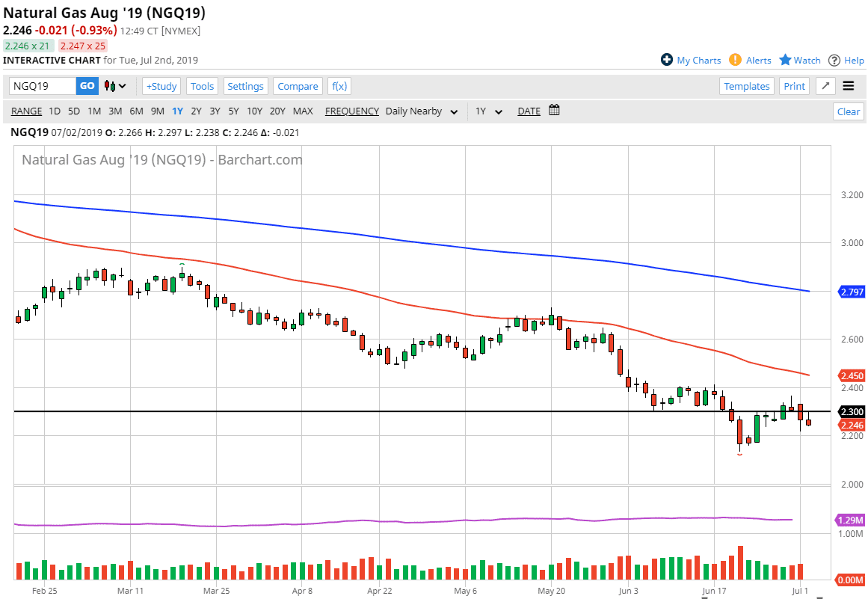Click the expand chart arrow icon
The height and width of the screenshot is (599, 868).
click(825, 86)
